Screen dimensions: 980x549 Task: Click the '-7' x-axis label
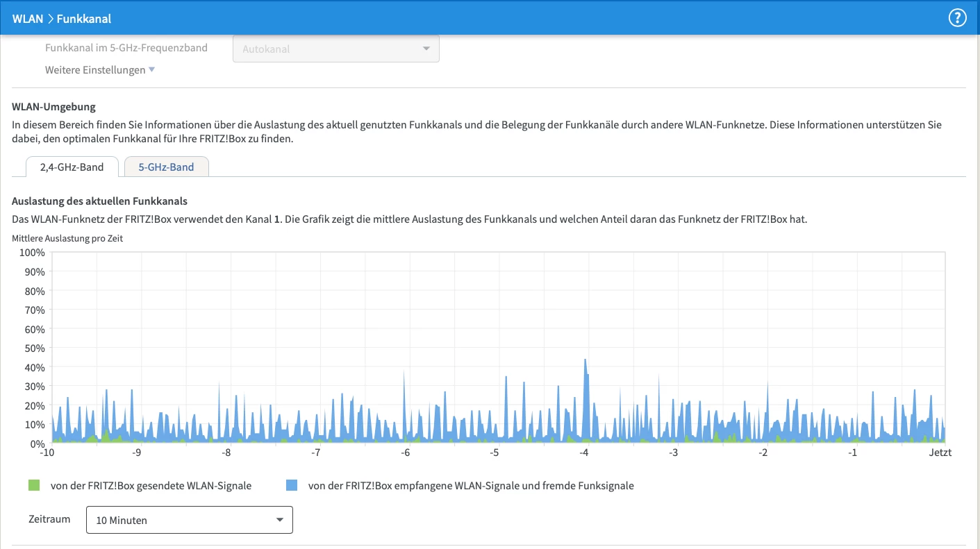point(316,453)
